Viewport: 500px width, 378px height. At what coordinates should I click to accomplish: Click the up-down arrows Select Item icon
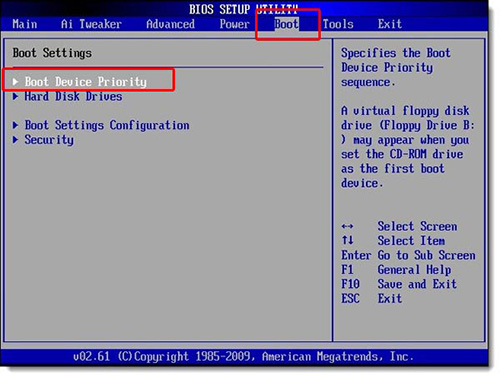click(347, 240)
